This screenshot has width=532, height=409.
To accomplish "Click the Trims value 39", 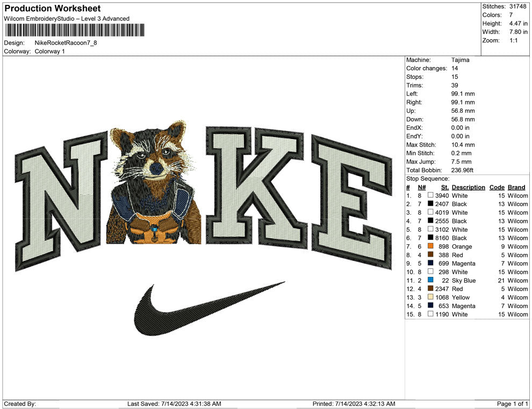I will pos(454,85).
